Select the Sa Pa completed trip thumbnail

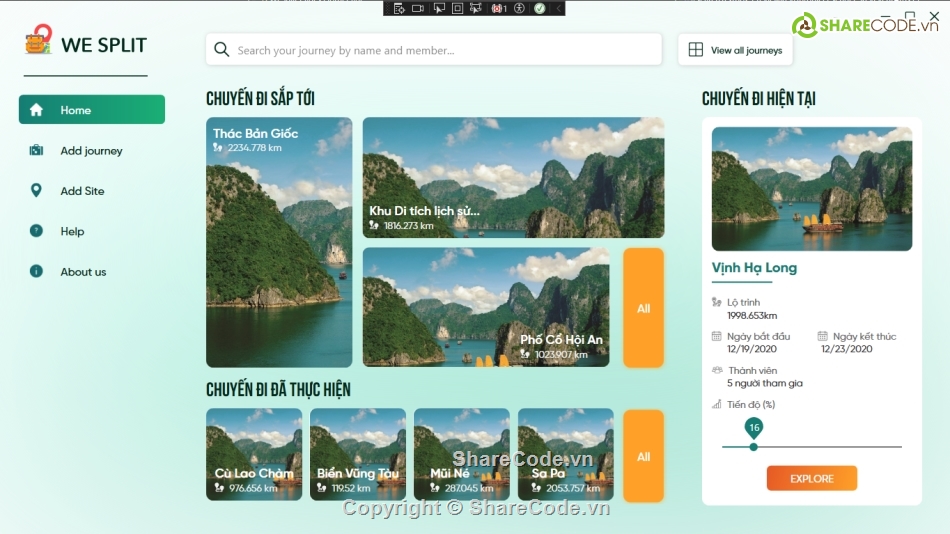click(565, 454)
